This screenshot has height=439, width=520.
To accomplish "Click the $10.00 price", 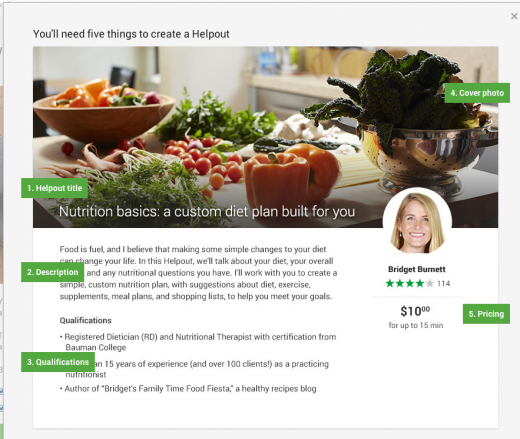I will [x=415, y=311].
